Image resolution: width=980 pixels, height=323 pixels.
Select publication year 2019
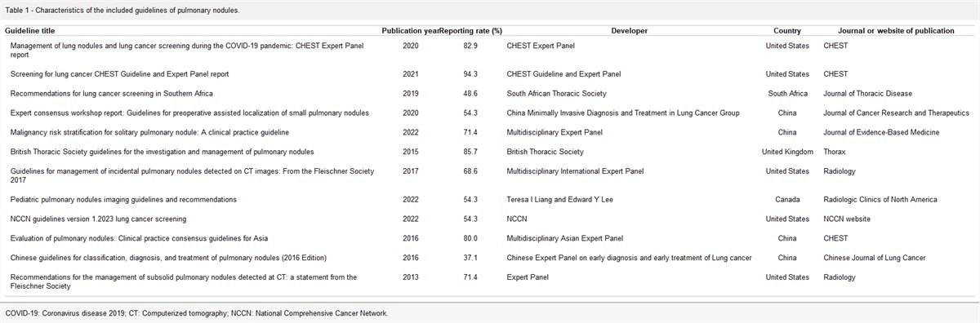411,93
